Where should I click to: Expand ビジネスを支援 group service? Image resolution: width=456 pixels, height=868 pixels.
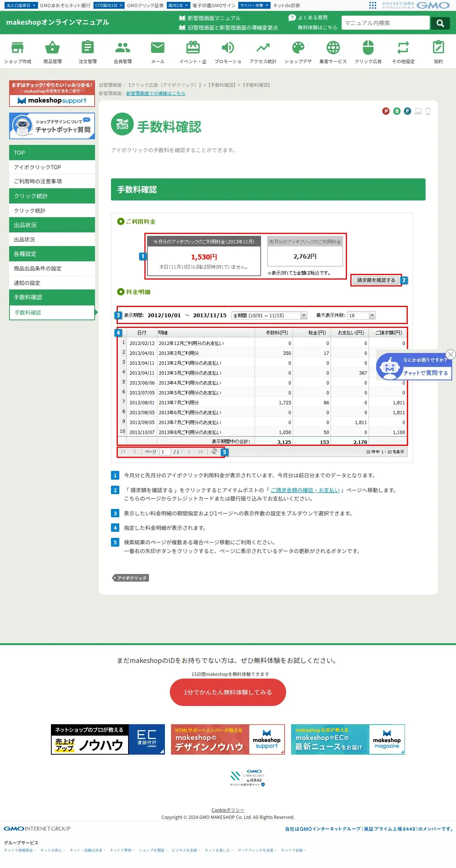(186, 850)
